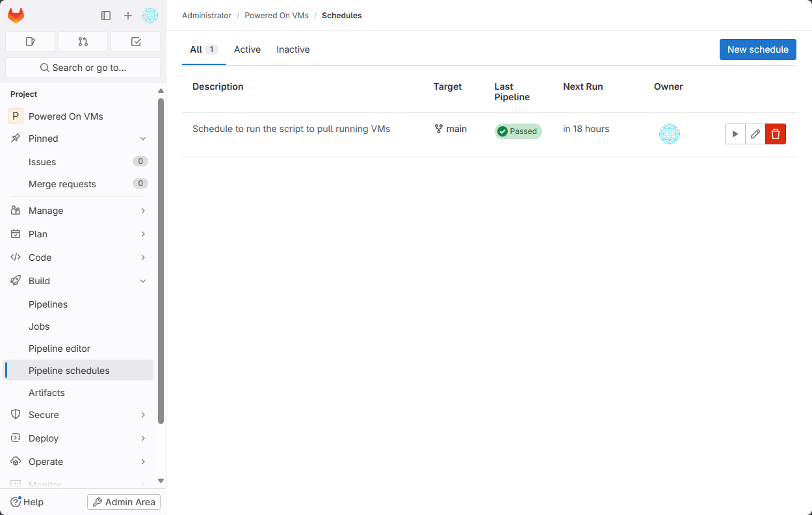
Task: Open Artifacts page
Action: pos(78,393)
